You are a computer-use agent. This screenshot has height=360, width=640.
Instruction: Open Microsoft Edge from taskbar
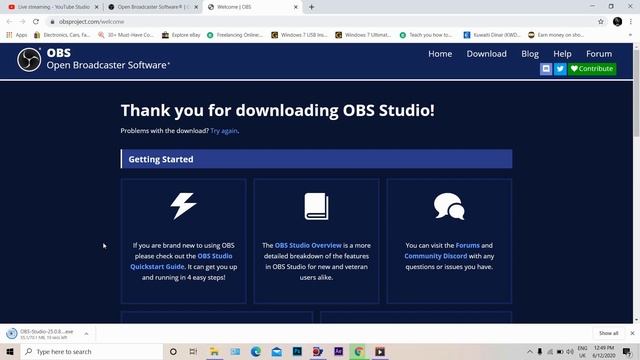[x=256, y=351]
